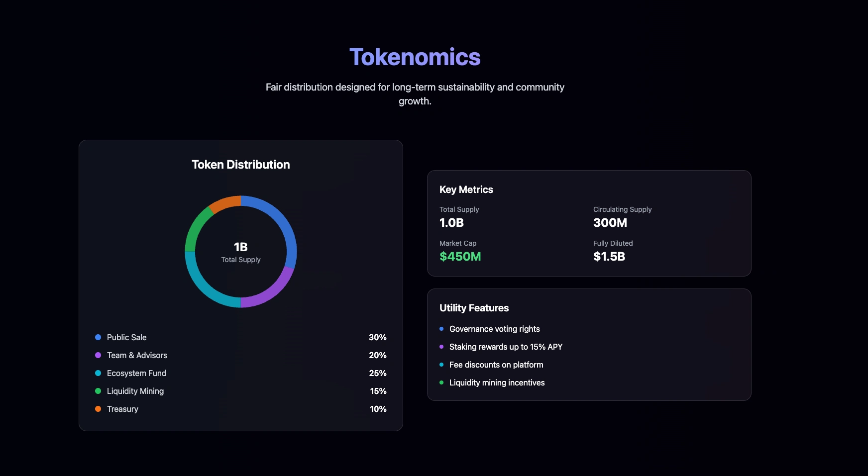Click the Tokenomics heading
The width and height of the screenshot is (868, 476).
[415, 57]
